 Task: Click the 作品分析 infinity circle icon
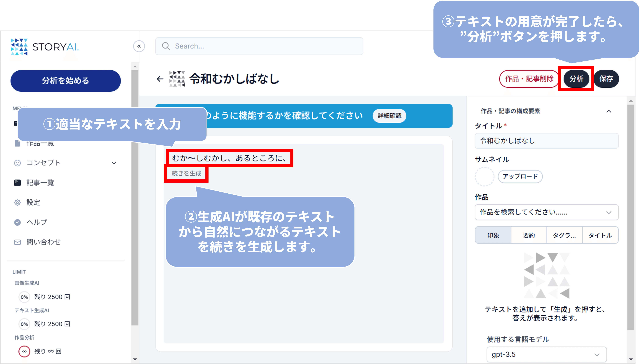click(24, 352)
